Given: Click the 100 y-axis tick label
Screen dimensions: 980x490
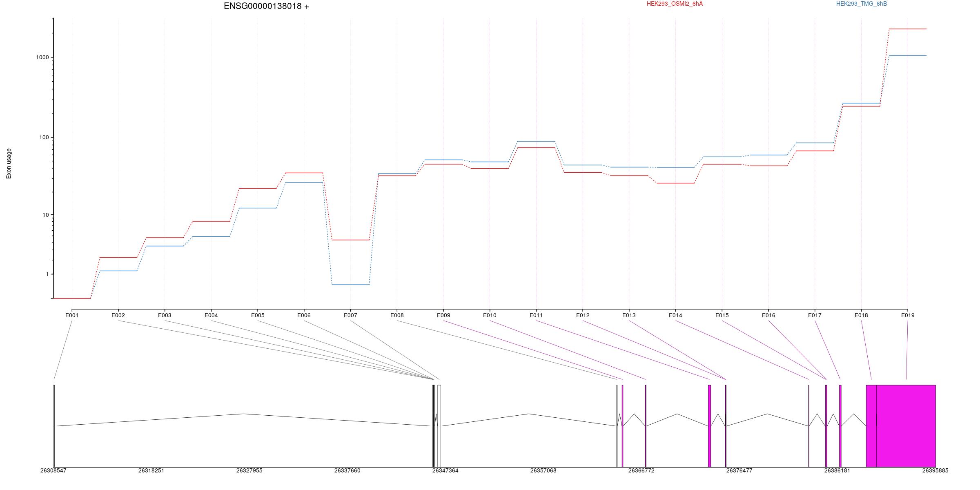Looking at the screenshot, I should [x=44, y=137].
